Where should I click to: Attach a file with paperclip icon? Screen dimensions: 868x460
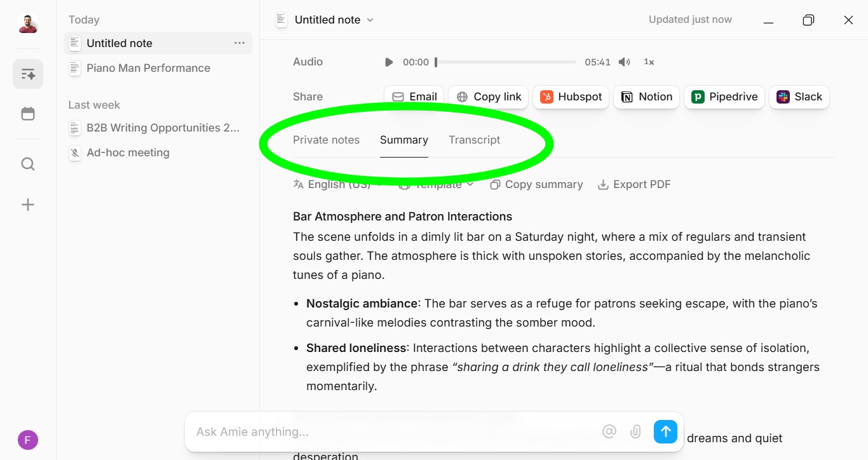pyautogui.click(x=635, y=432)
